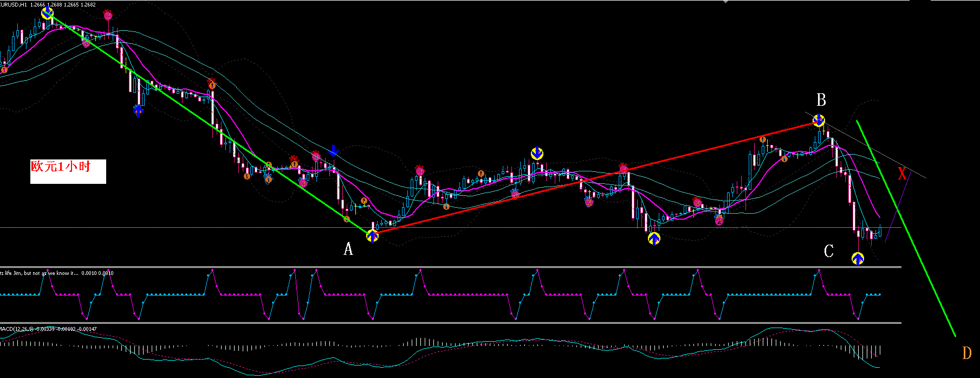Select the white letter B label
Viewport: 980px width, 378px height.
pyautogui.click(x=821, y=100)
